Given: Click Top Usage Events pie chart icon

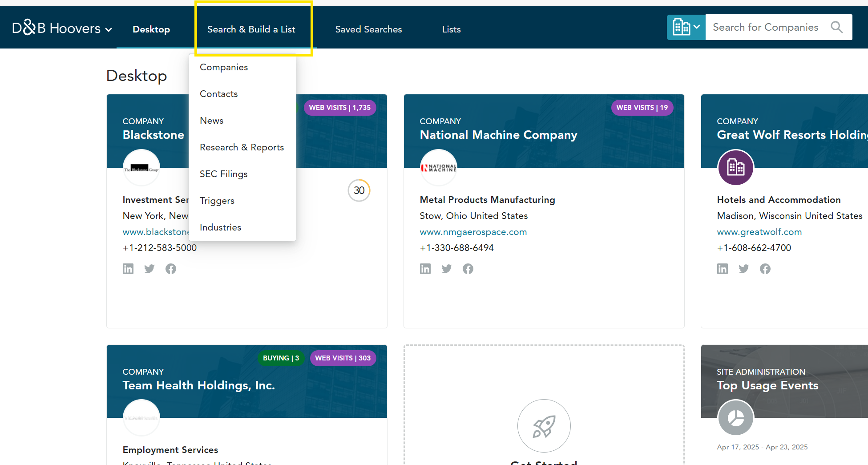Looking at the screenshot, I should 736,418.
